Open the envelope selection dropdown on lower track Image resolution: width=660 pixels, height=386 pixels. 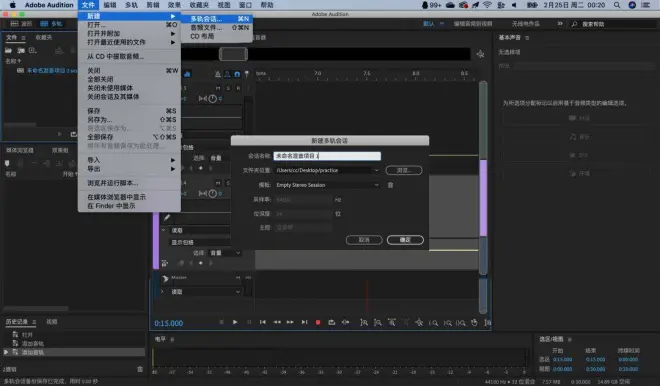click(224, 253)
